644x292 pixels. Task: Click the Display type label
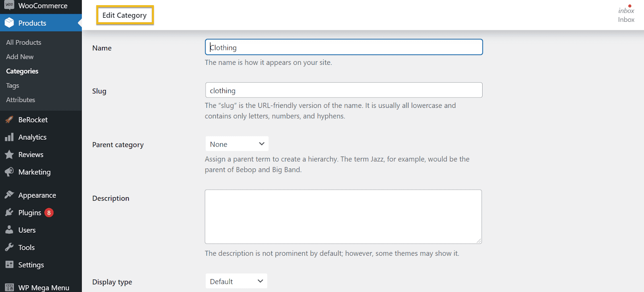[112, 282]
